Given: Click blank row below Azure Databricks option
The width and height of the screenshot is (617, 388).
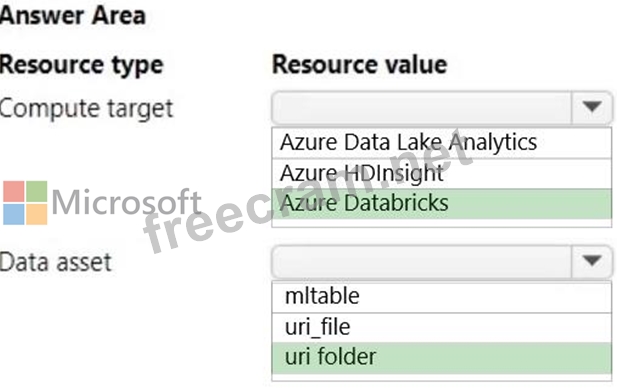Looking at the screenshot, I should (442, 223).
